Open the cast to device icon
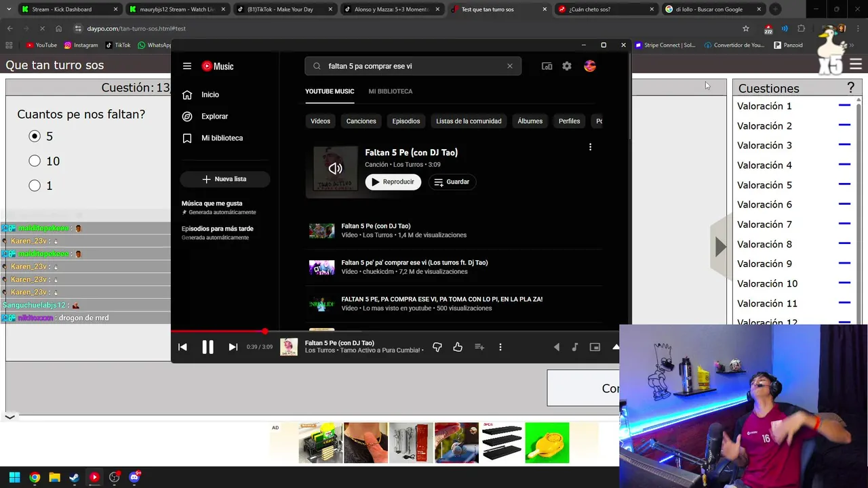This screenshot has height=488, width=868. click(547, 66)
